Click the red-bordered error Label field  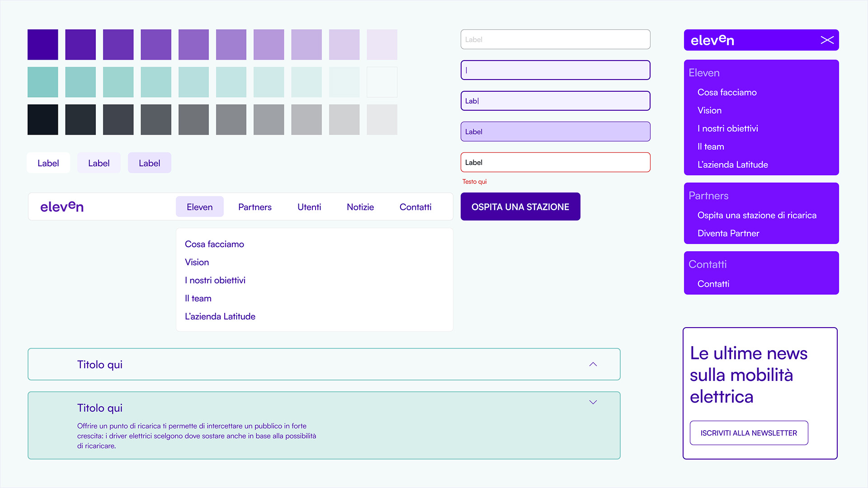click(x=555, y=162)
